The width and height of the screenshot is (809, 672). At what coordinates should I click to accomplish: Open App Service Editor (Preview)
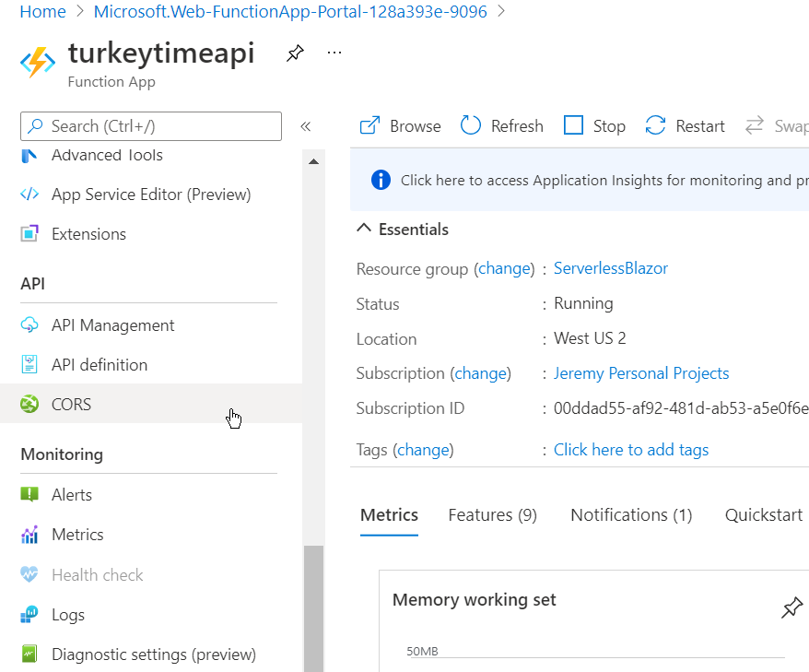151,195
